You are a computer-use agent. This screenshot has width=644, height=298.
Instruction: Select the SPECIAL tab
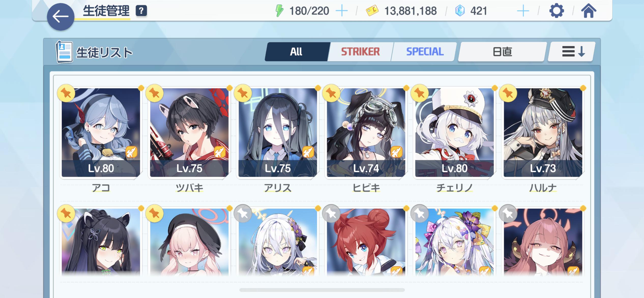point(425,52)
